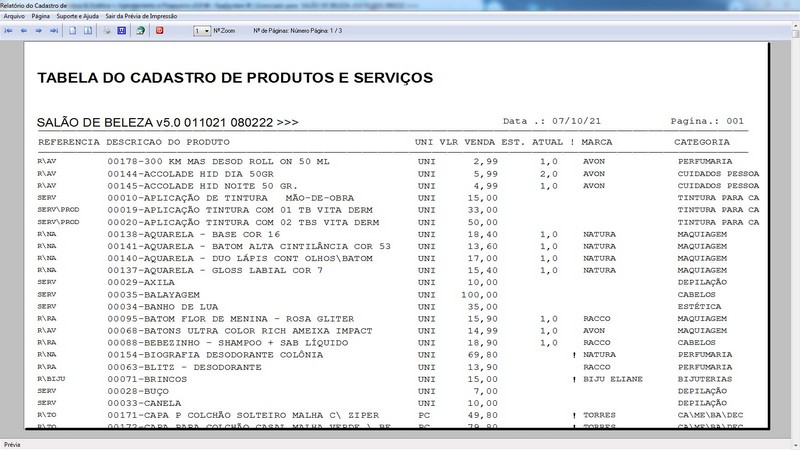
Task: Click the report title TABELA DO CADASTRO
Action: (235, 78)
